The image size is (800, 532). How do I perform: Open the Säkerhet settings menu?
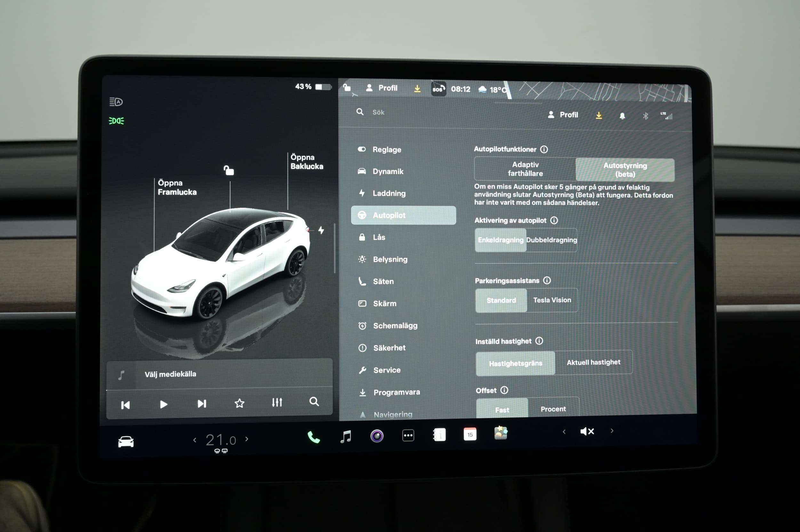click(x=389, y=348)
